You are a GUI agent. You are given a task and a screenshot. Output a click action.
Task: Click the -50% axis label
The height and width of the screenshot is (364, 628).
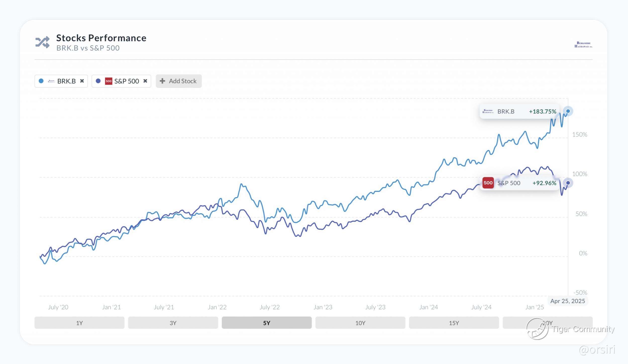tap(580, 293)
